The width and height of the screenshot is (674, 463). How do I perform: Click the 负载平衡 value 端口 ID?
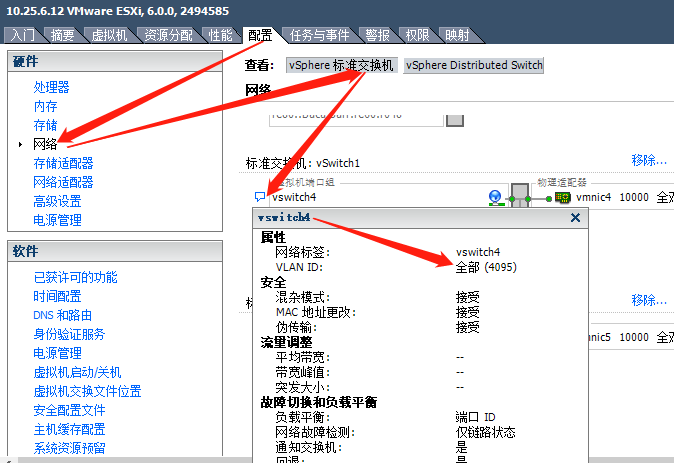(x=475, y=417)
